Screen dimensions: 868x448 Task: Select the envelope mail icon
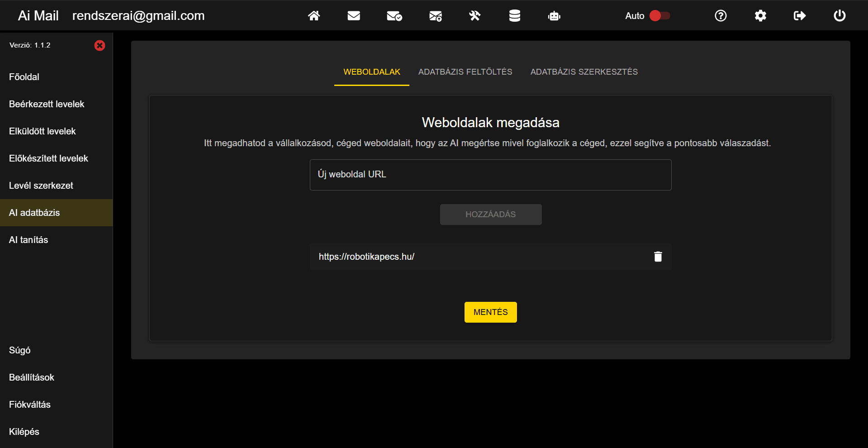tap(354, 15)
